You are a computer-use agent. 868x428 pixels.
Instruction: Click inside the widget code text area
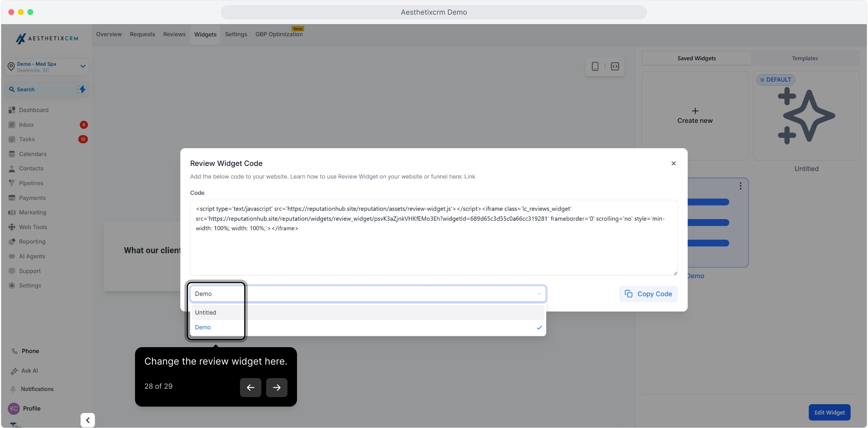(x=434, y=238)
